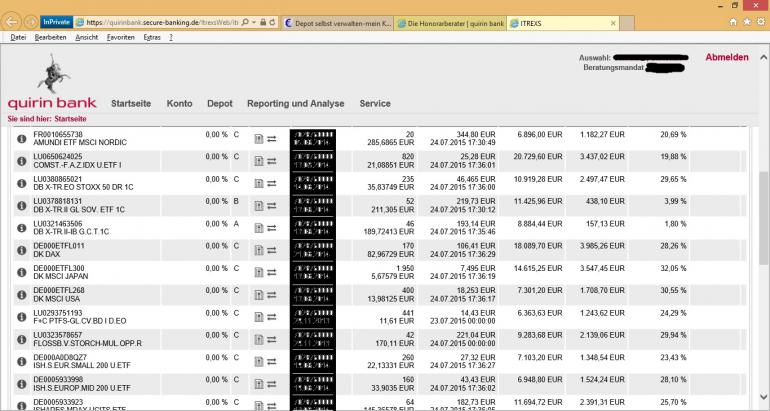This screenshot has height=411, width=770.
Task: Open document icon in FLOSSB.V.STORCH row
Action: pos(259,339)
